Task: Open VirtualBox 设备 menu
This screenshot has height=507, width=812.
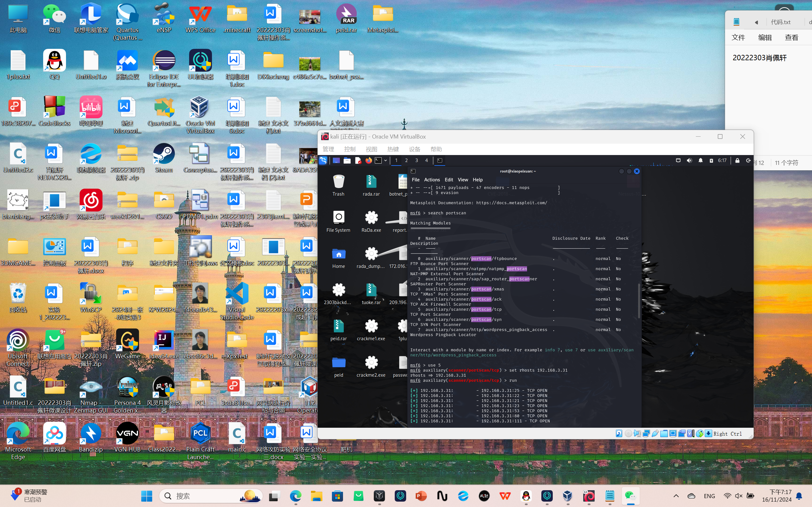Action: click(414, 149)
